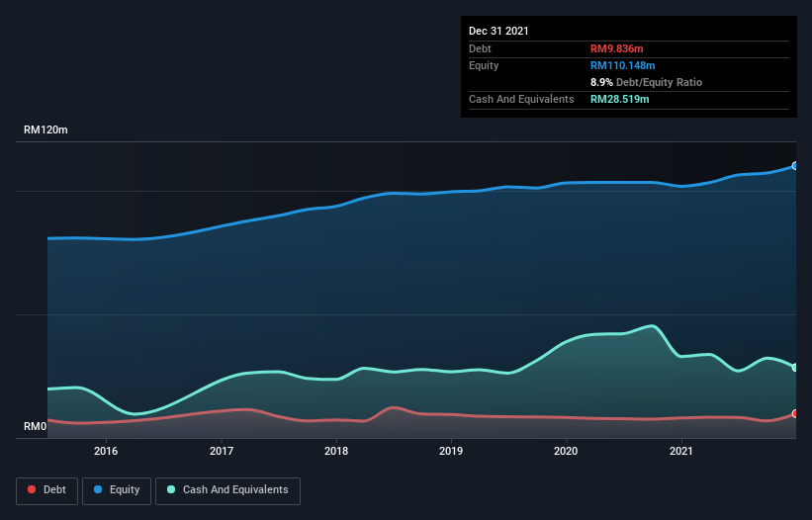The image size is (812, 520).
Task: Toggle Cash And Equivalents legend series
Action: (x=227, y=490)
